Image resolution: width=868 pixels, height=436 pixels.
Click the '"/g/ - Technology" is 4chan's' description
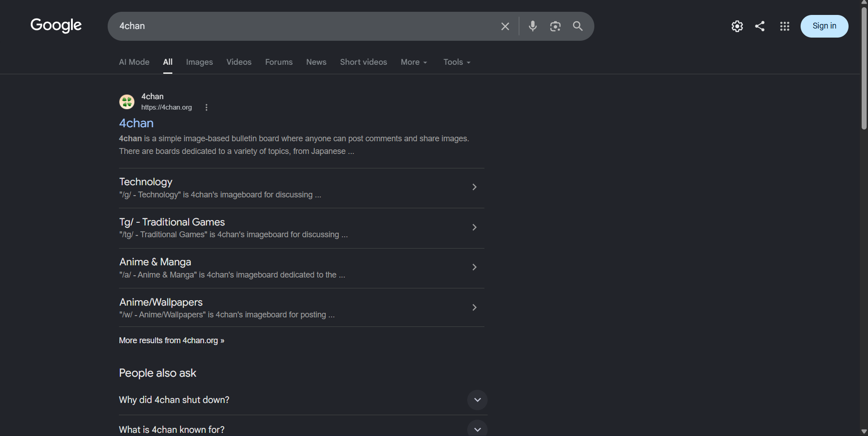click(x=220, y=195)
